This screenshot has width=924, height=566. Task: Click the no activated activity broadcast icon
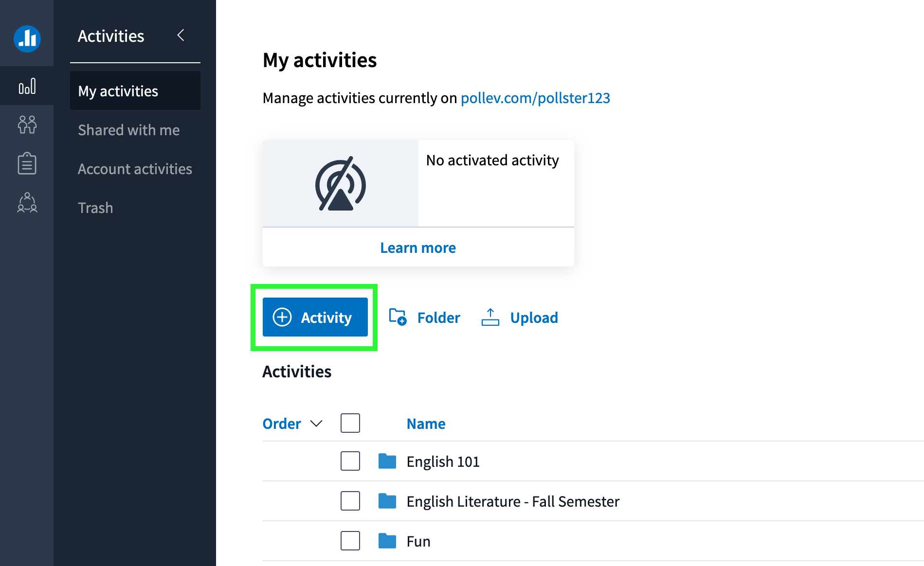[x=340, y=184]
